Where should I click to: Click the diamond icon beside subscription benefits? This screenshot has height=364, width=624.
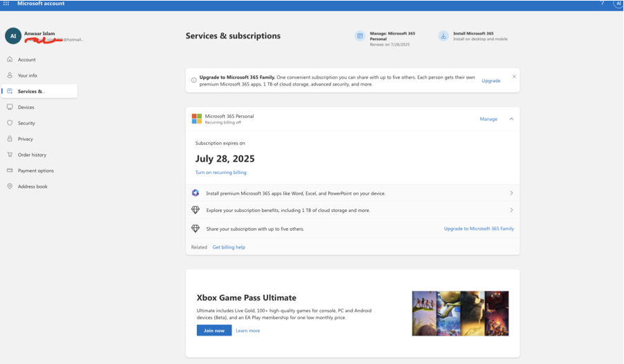click(x=196, y=210)
